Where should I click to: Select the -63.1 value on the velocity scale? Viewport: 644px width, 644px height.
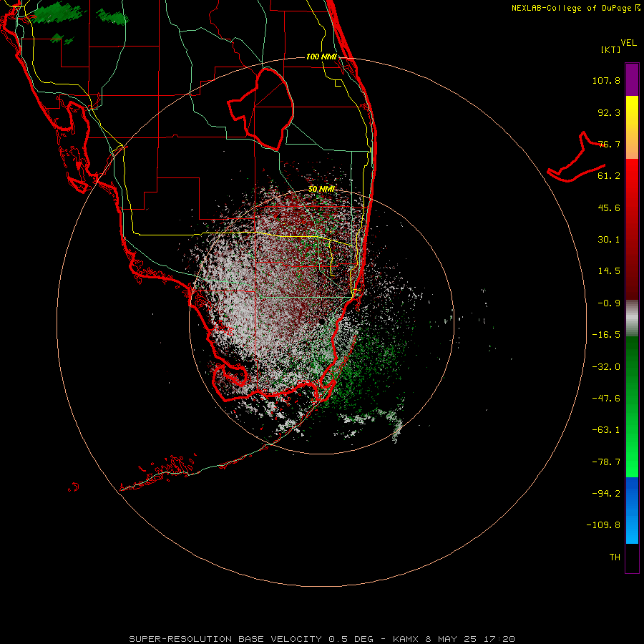(606, 430)
